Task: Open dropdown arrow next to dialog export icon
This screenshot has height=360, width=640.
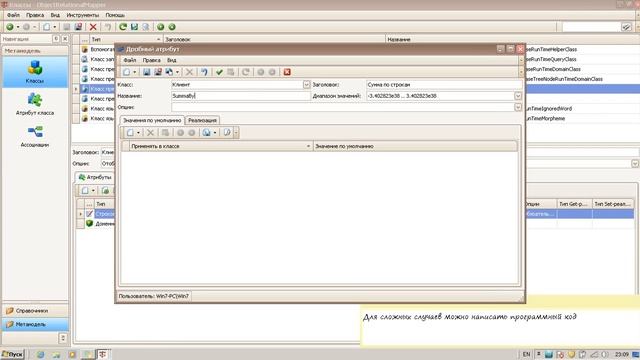Action: 177,72
